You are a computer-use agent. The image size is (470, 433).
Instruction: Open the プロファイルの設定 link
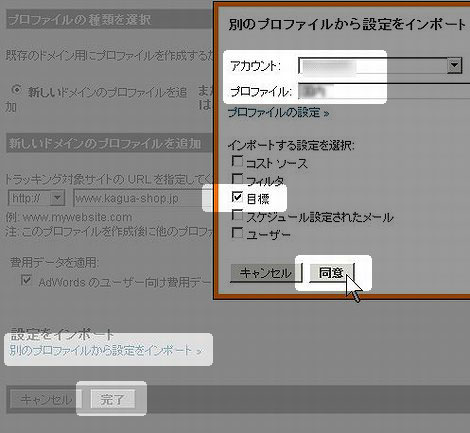pos(278,113)
